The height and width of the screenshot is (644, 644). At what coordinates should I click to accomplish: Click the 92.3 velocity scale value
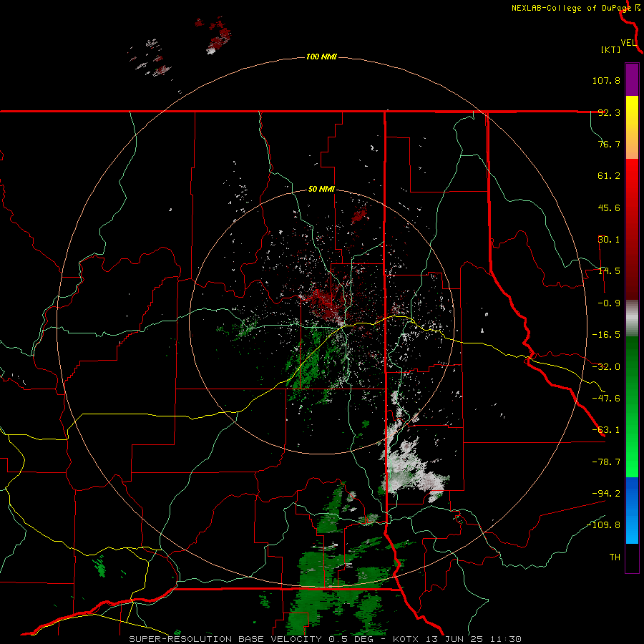pos(609,112)
